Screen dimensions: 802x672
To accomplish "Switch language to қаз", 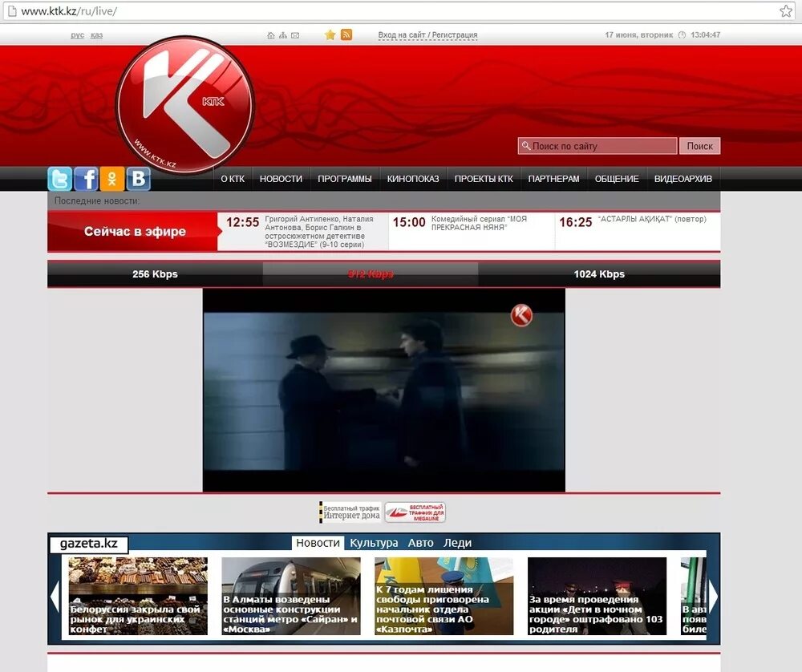I will tap(97, 34).
